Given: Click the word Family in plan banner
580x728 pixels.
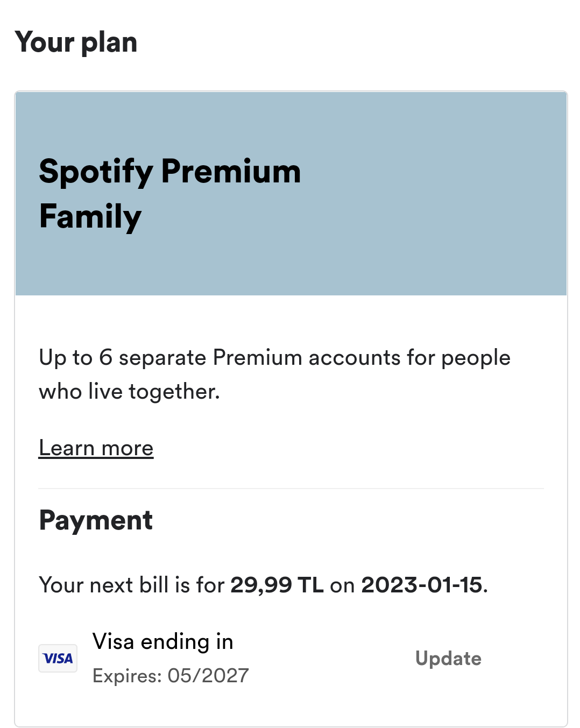Looking at the screenshot, I should (x=90, y=216).
